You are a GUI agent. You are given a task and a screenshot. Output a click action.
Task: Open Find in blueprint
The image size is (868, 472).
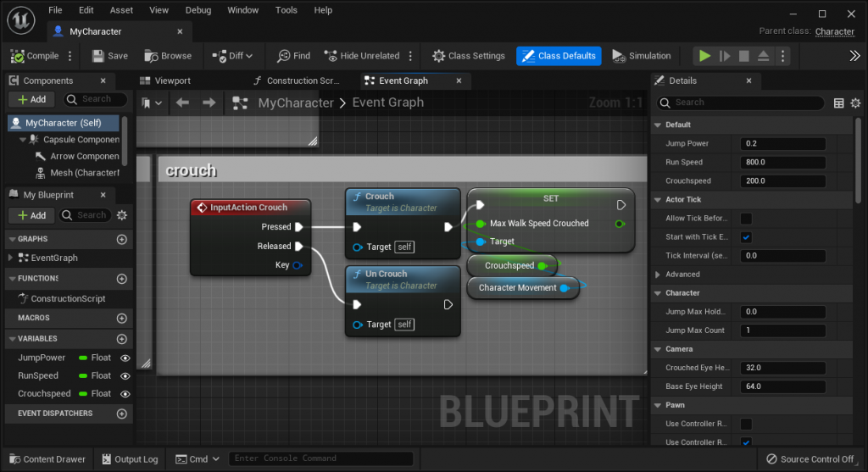(x=294, y=56)
